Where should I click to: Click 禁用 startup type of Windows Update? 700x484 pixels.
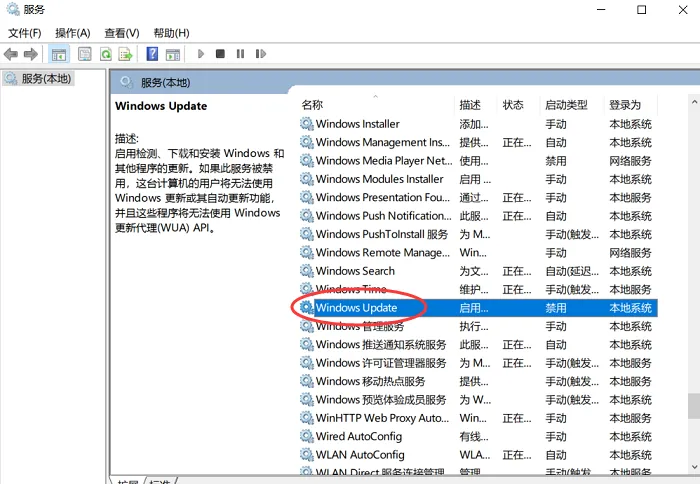556,308
